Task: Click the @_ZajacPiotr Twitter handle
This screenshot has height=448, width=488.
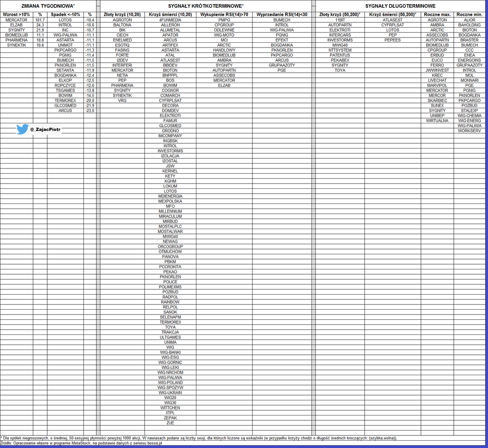Action: point(45,130)
